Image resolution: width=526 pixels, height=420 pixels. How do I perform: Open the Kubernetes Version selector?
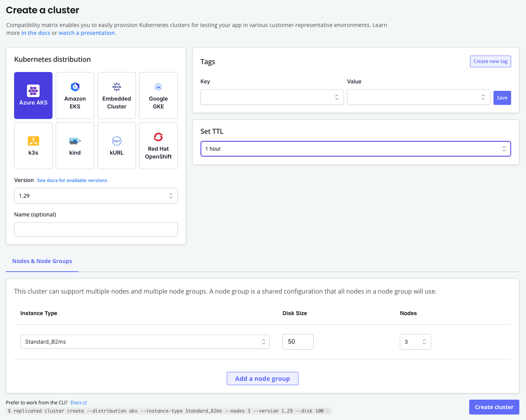click(96, 195)
